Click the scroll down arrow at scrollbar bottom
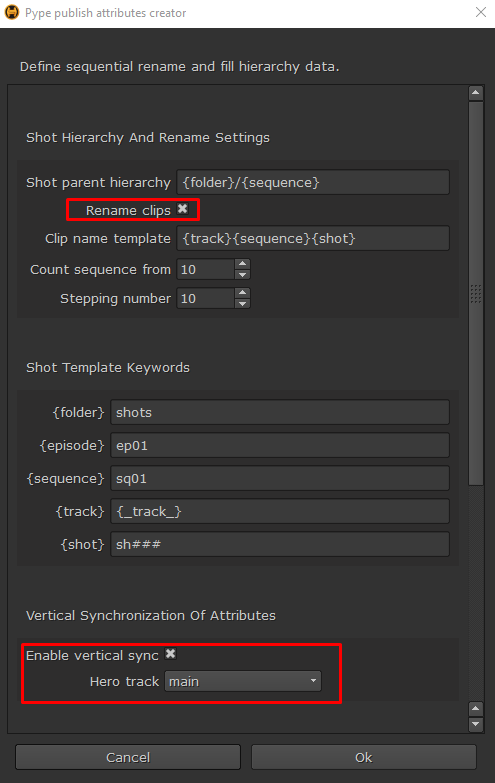The width and height of the screenshot is (495, 783). (476, 724)
